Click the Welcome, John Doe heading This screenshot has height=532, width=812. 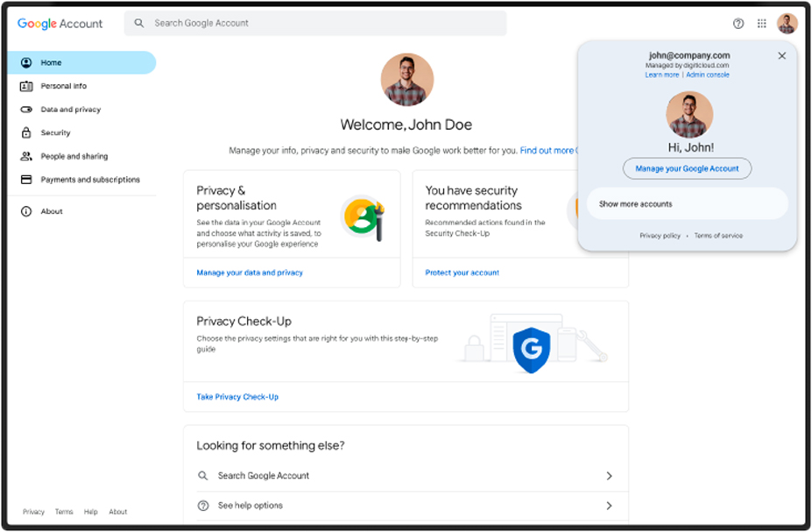coord(406,124)
